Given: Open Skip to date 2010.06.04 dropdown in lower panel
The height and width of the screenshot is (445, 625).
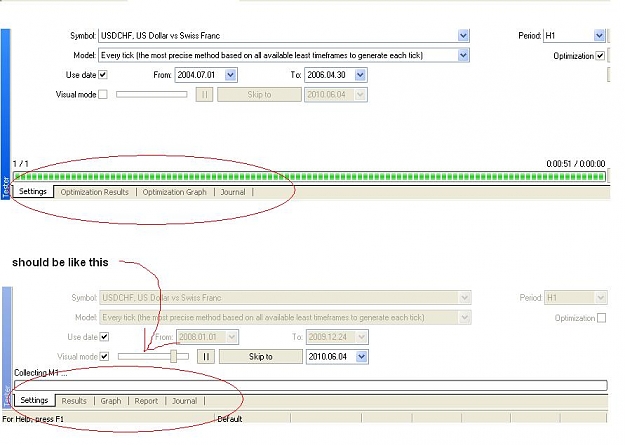Looking at the screenshot, I should pos(362,356).
